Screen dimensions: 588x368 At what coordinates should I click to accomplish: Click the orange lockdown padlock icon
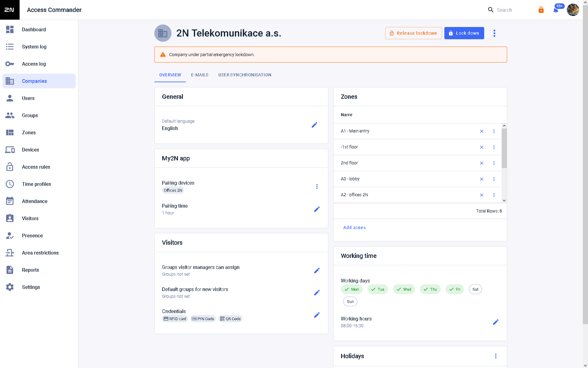pos(541,10)
